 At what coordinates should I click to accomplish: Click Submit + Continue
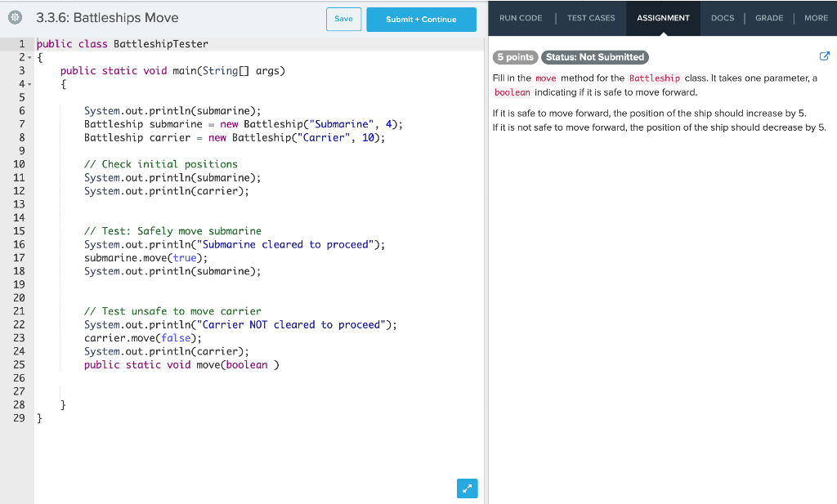tap(421, 20)
